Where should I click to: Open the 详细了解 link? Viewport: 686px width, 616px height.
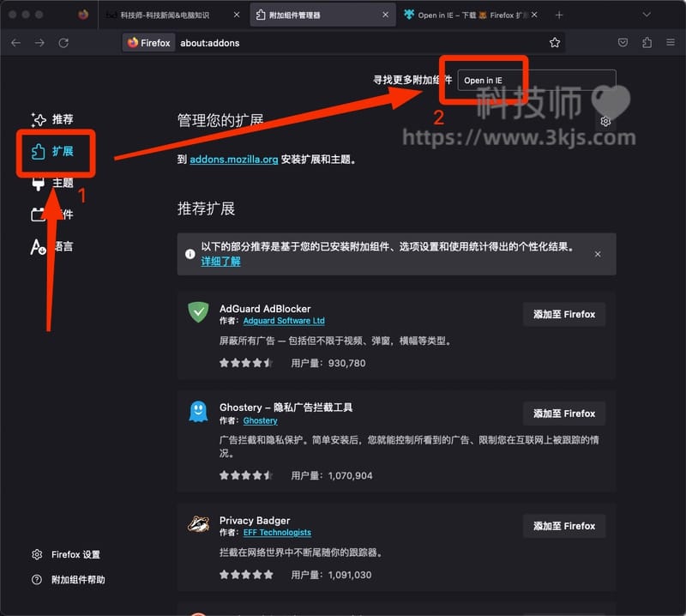[220, 262]
